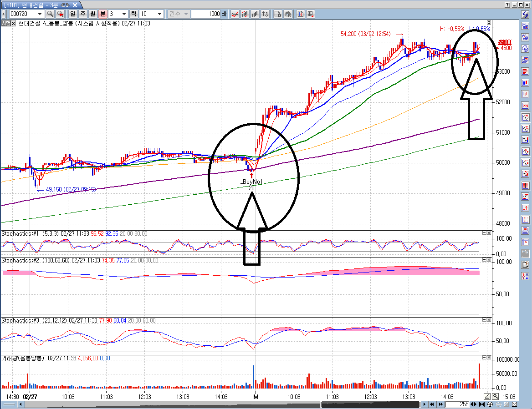The height and width of the screenshot is (409, 532).
Task: Close the Stochastics #1 indicator panel
Action: (489, 233)
